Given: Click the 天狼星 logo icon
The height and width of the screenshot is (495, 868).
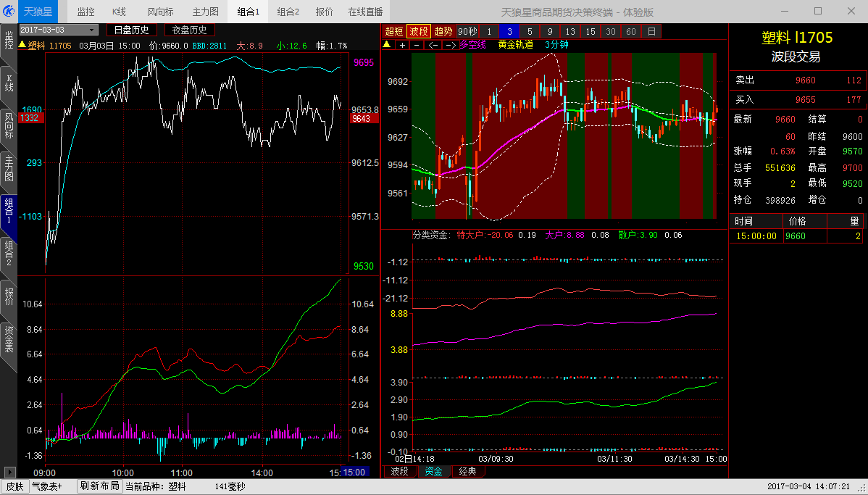Looking at the screenshot, I should (x=9, y=11).
